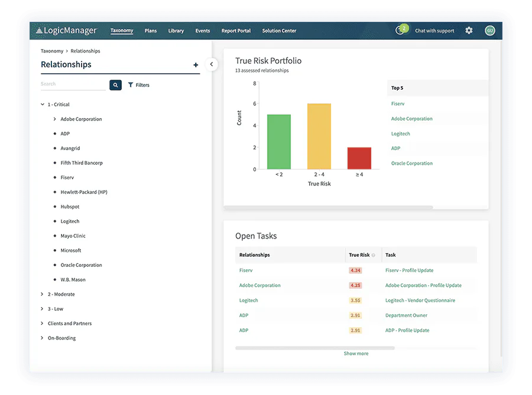
Task: Open settings via the gear icon
Action: click(469, 30)
